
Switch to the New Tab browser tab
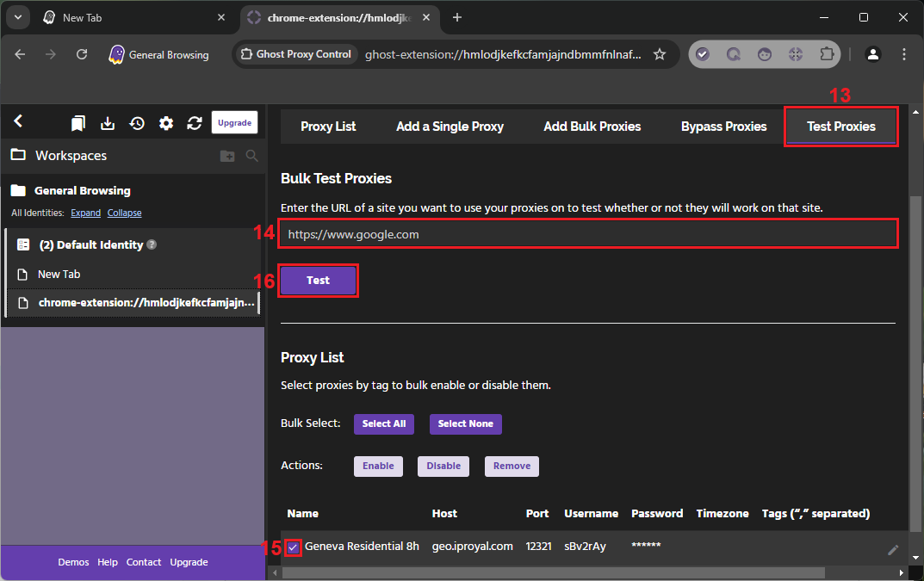(133, 18)
